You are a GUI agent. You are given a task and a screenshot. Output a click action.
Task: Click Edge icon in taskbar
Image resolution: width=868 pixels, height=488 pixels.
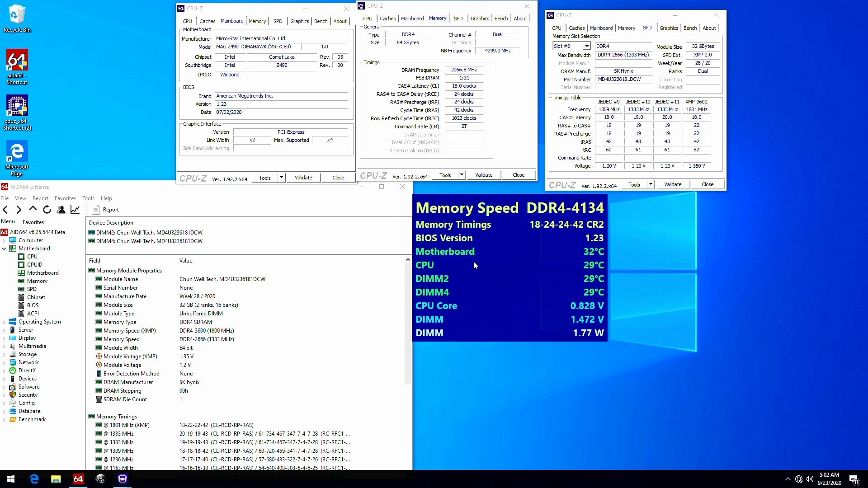(x=34, y=479)
